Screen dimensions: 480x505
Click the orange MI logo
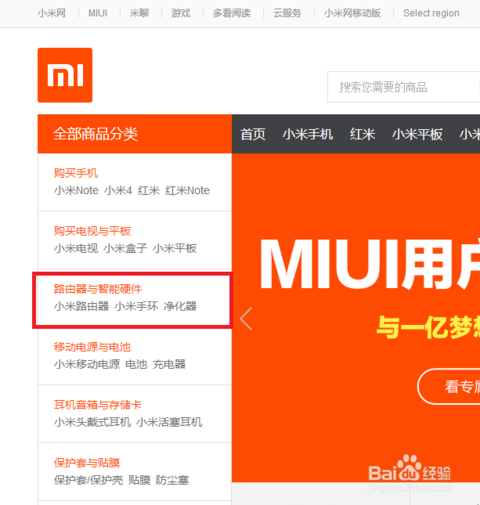point(65,75)
